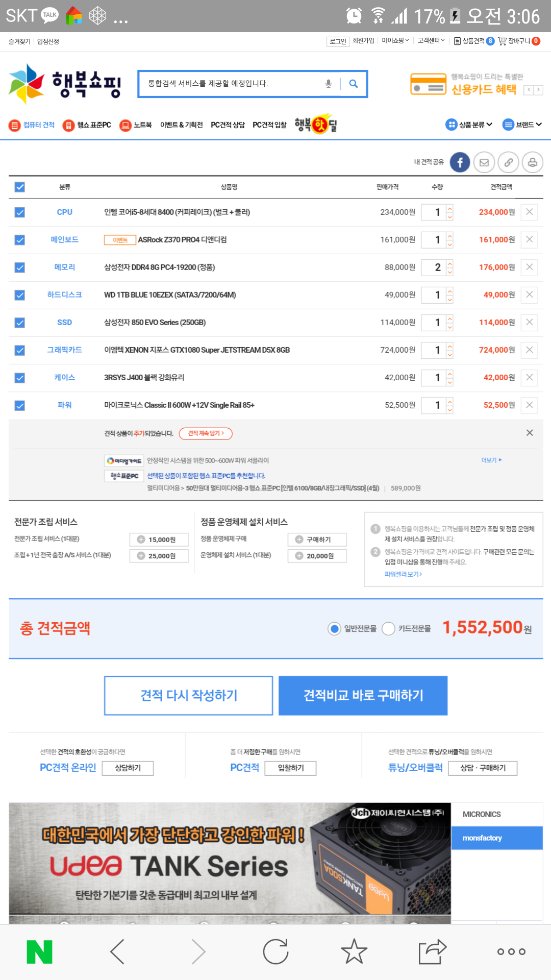Open the browser share icon
This screenshot has width=551, height=980.
(x=432, y=952)
